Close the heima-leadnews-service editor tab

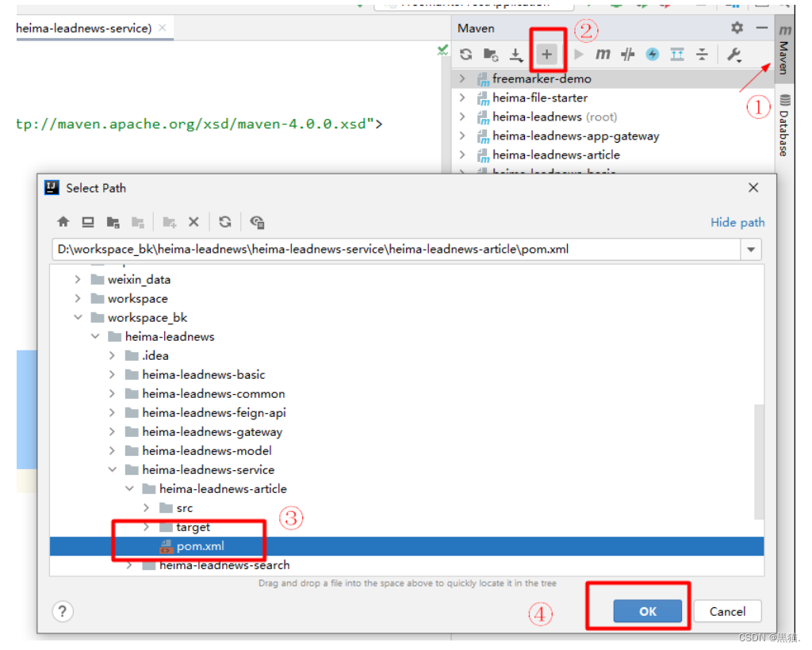point(162,28)
